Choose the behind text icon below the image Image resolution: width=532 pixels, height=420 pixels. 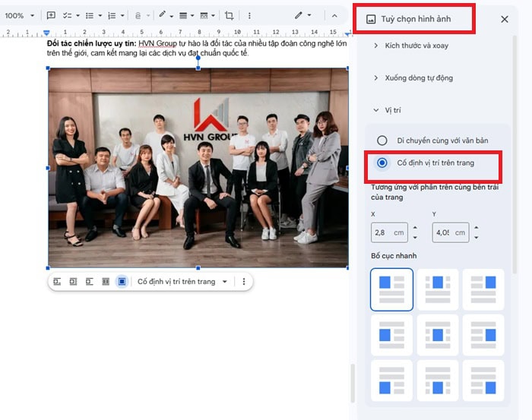tap(106, 281)
